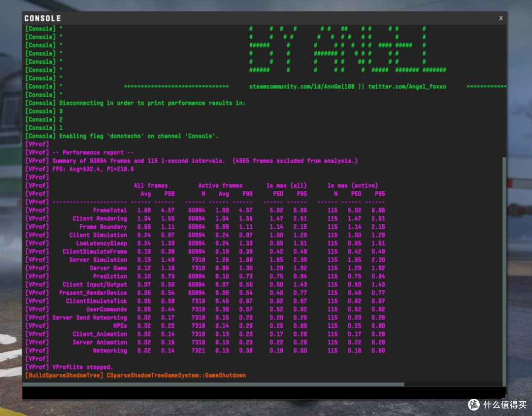Click the '1s max (active)' column header

click(x=353, y=185)
